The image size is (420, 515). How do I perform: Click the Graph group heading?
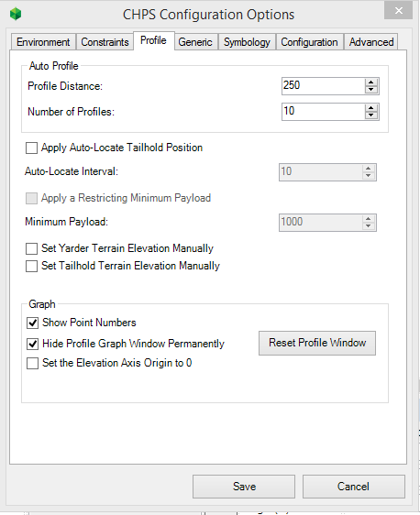tap(42, 304)
